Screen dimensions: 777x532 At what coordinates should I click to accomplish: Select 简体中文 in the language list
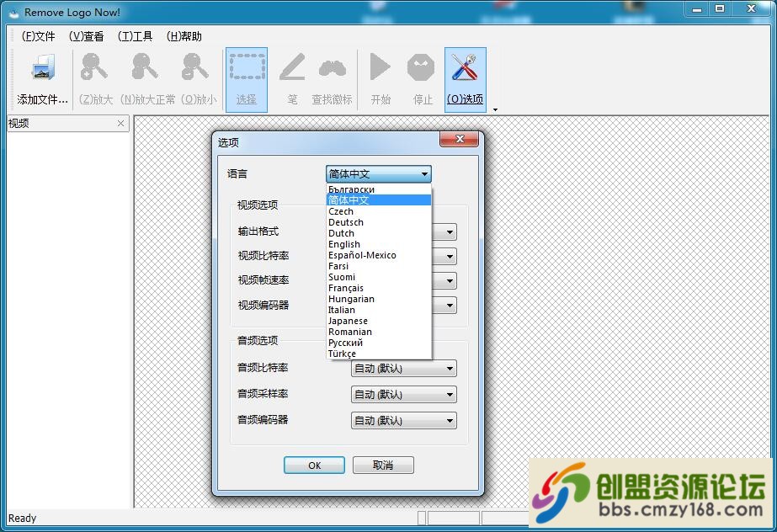pos(379,200)
